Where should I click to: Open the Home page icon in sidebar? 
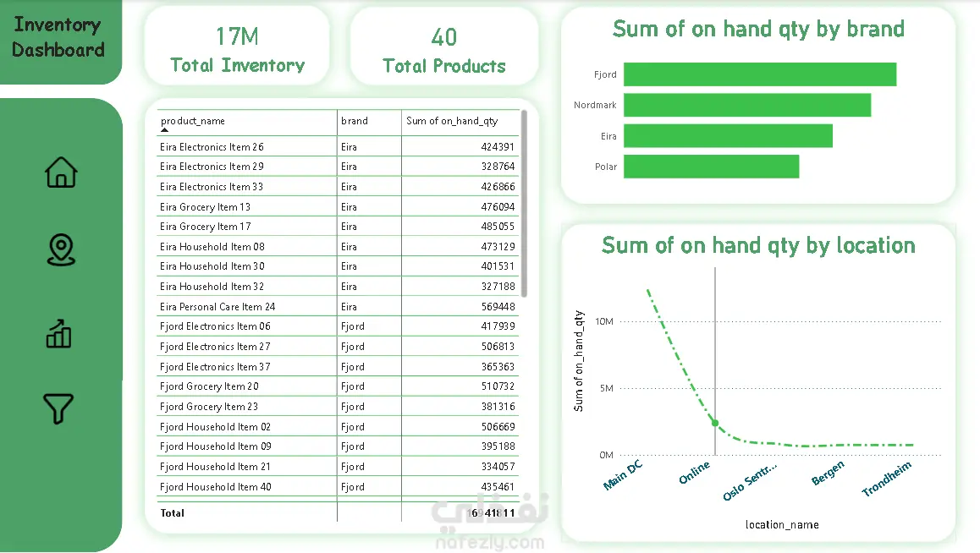point(61,172)
